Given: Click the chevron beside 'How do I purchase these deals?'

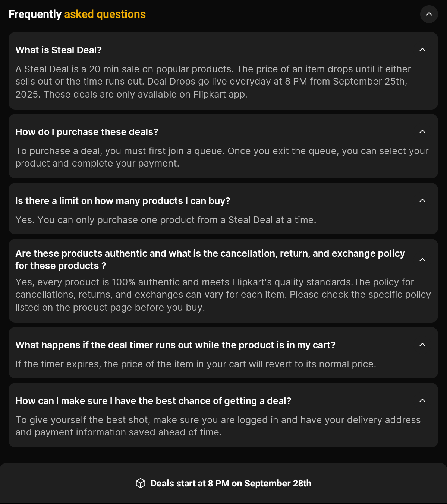Looking at the screenshot, I should pos(422,131).
